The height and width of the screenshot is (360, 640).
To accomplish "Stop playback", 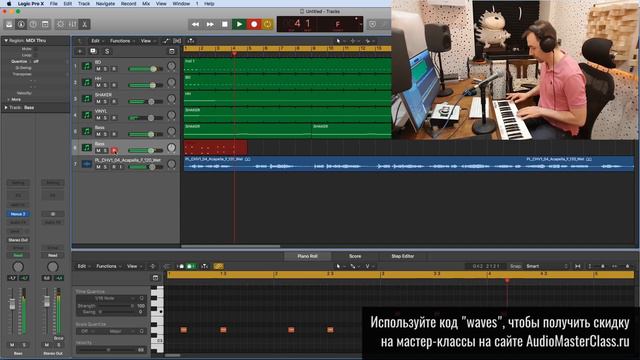I will pyautogui.click(x=224, y=24).
